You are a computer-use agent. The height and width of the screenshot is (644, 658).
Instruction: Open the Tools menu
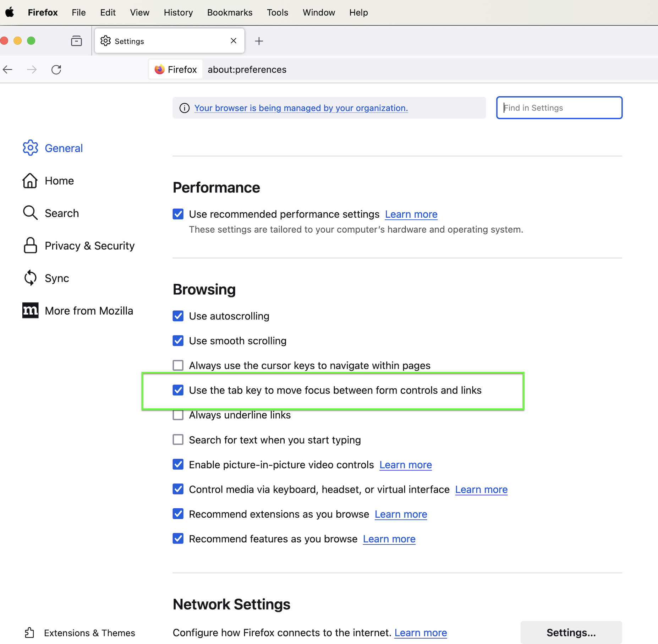pos(277,12)
